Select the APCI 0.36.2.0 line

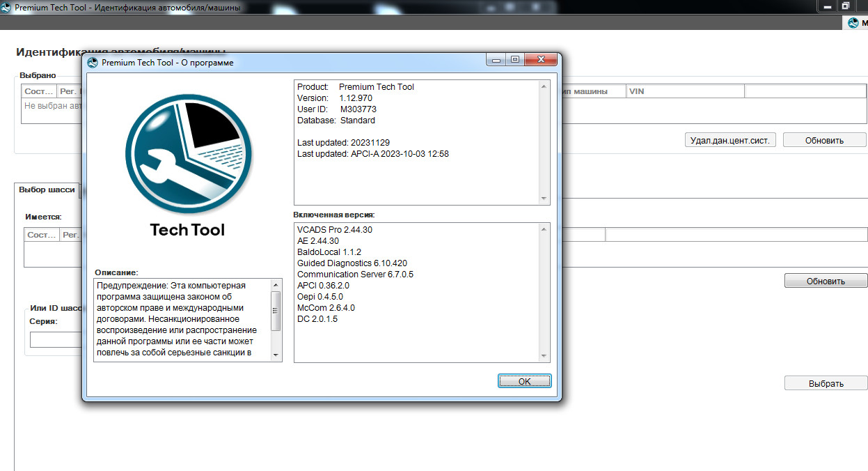[323, 285]
